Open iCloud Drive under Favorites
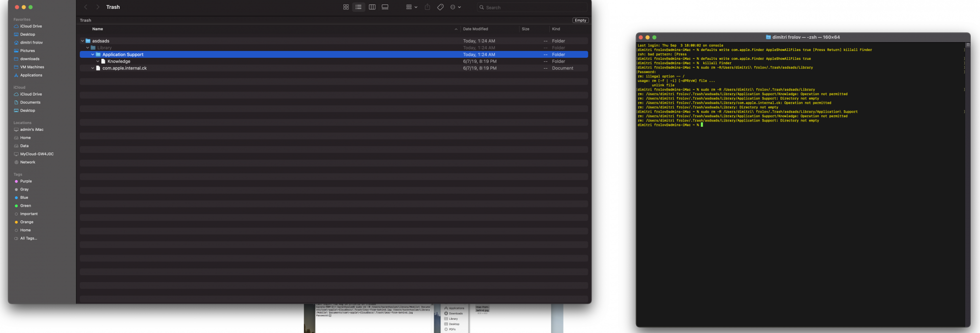Viewport: 980px width, 333px height. pyautogui.click(x=31, y=26)
